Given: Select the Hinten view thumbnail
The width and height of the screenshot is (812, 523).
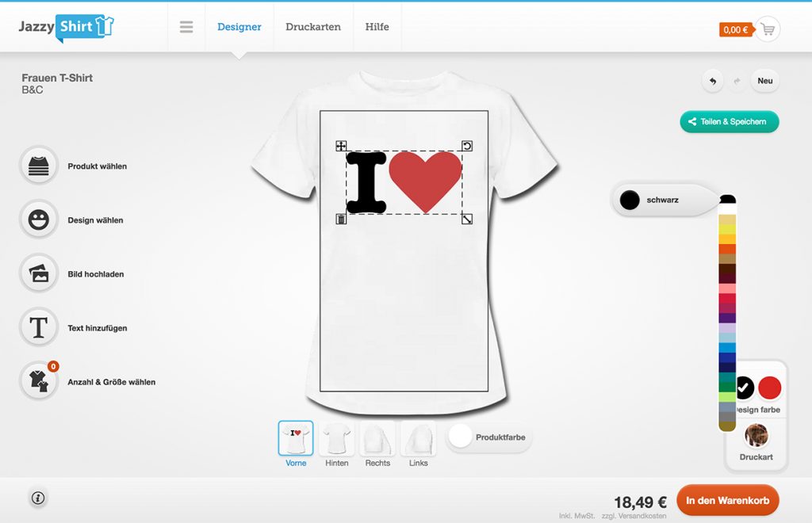Looking at the screenshot, I should click(336, 437).
